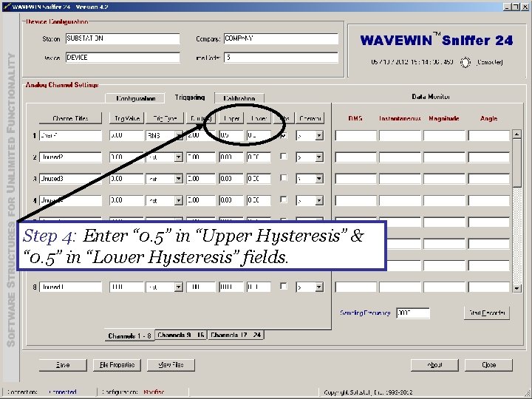Open the Operator dropdown for channel 8
532x399 pixels.
[319, 287]
